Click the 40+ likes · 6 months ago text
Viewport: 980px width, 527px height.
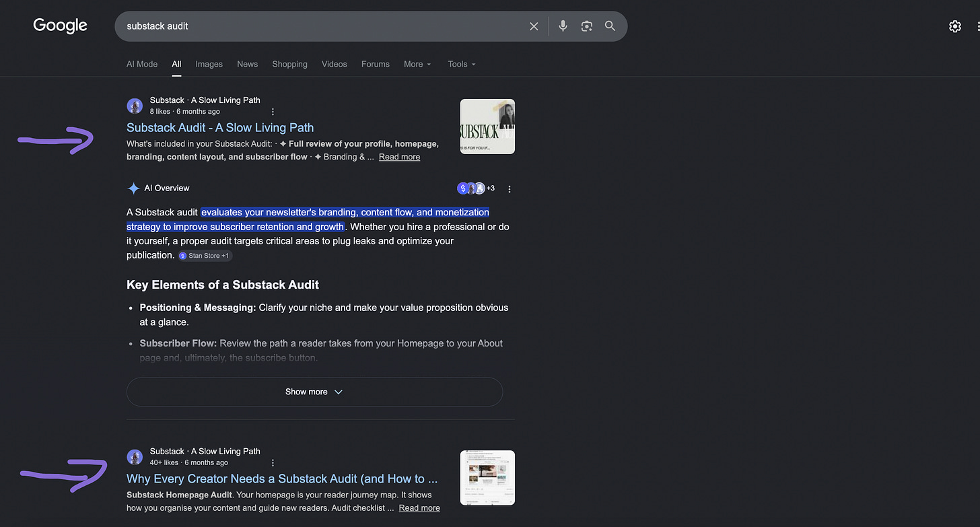(189, 463)
